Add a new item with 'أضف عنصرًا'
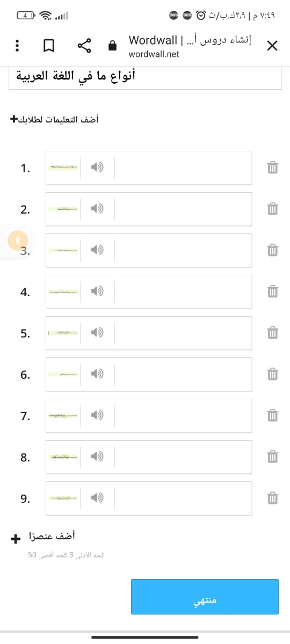This screenshot has height=644, width=290. (44, 536)
